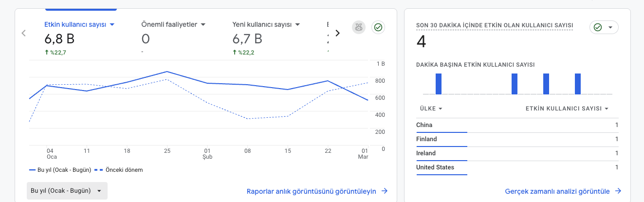Image resolution: width=644 pixels, height=202 pixels.
Task: Open ETKİN KULLANICI SAYISI column dropdown
Action: coord(567,109)
